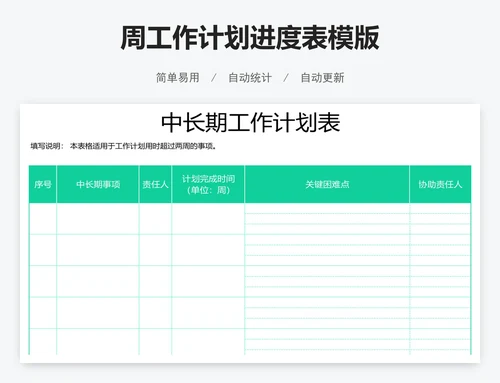Click the 填写说明 instruction line
Viewport: 500px width, 383px height.
pos(124,146)
